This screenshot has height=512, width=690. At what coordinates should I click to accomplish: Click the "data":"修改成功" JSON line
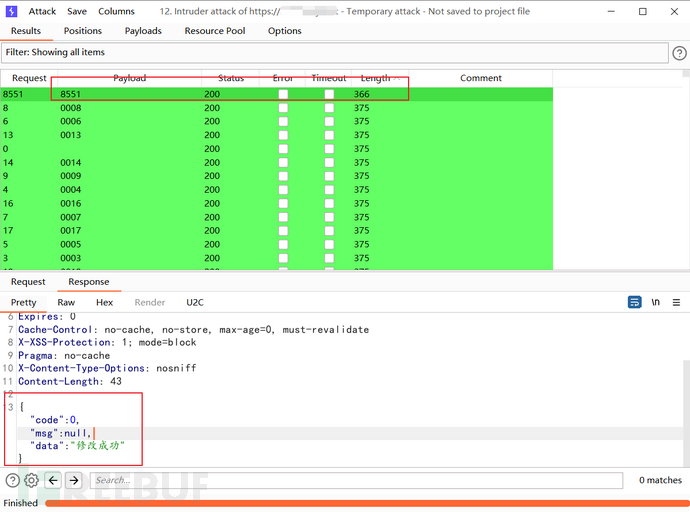pos(77,446)
